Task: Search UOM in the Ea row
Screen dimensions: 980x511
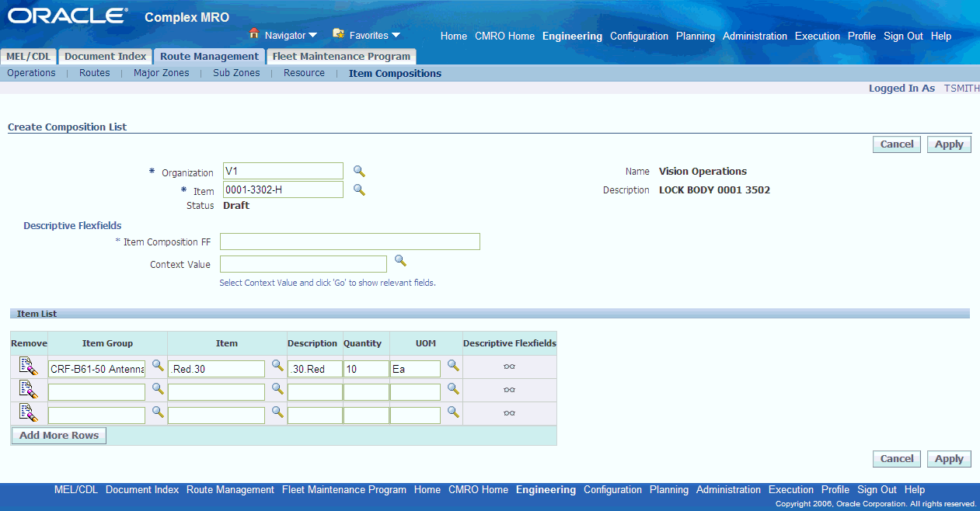Action: click(453, 366)
